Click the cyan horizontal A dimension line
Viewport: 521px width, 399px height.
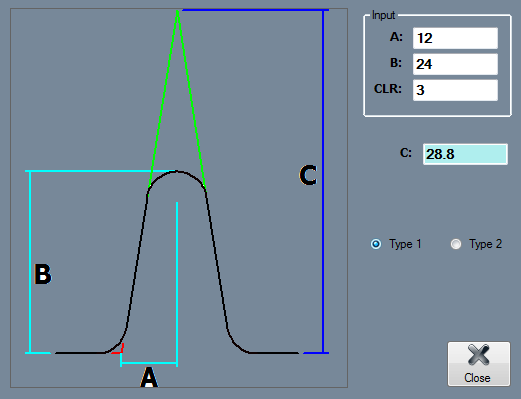[149, 363]
